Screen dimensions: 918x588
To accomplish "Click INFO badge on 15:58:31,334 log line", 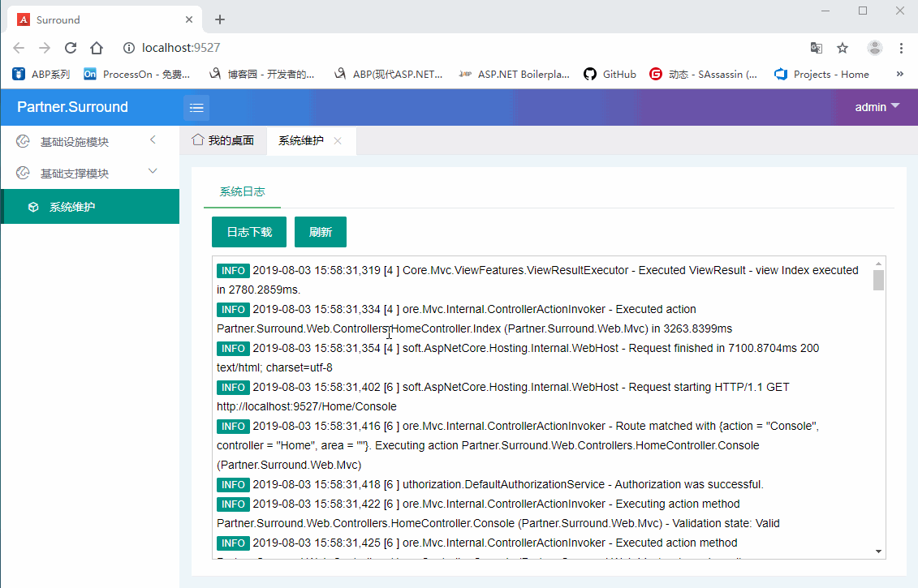I will (233, 310).
